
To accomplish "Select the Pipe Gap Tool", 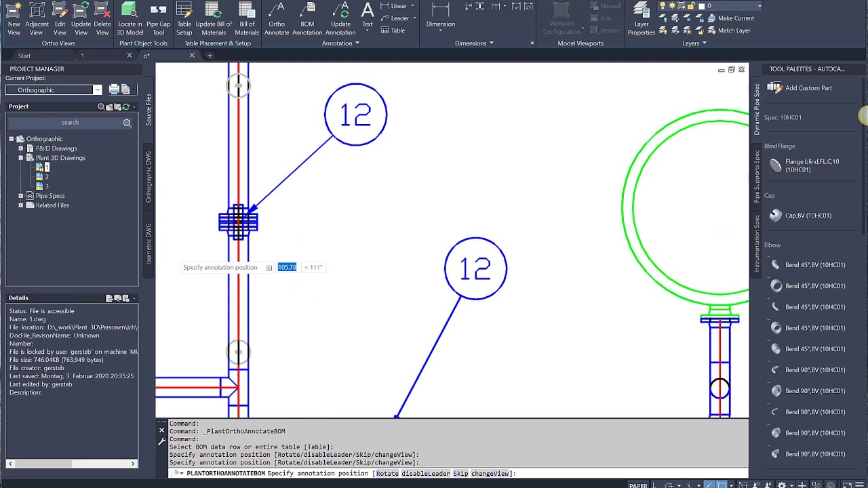I will [158, 18].
